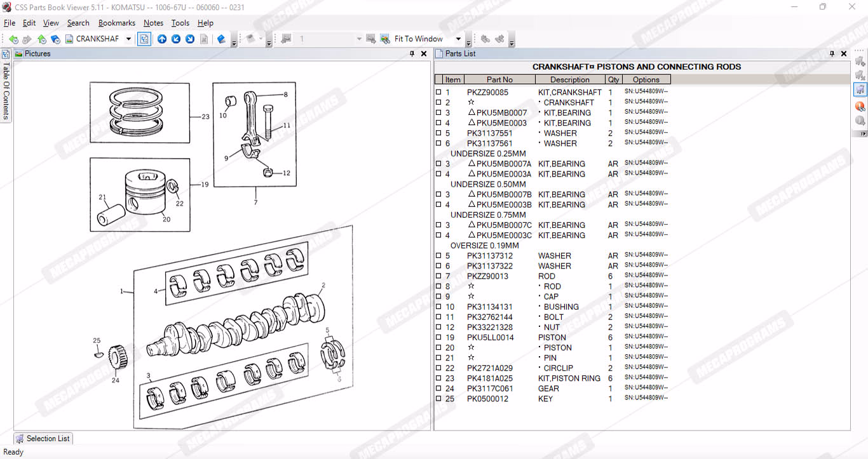
Task: Click the red info search icon
Action: pyautogui.click(x=860, y=106)
